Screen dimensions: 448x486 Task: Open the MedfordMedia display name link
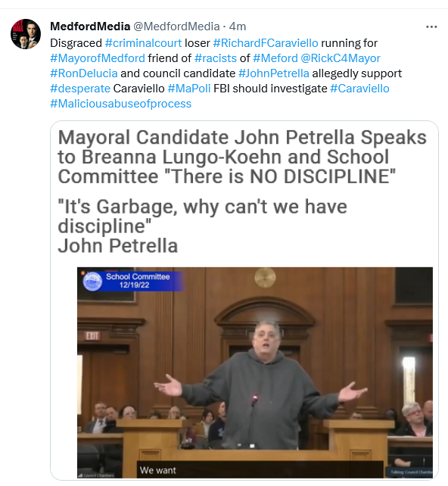pos(90,26)
